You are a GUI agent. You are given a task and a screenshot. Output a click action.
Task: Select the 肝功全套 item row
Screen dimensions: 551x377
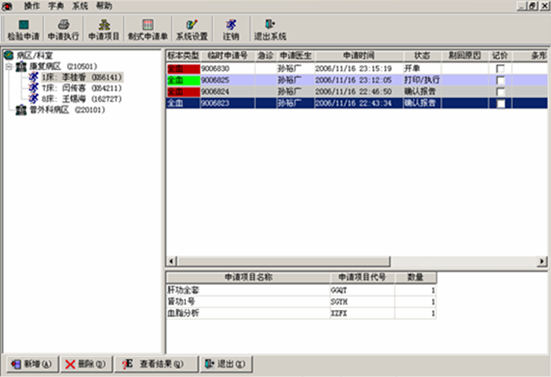[301, 290]
